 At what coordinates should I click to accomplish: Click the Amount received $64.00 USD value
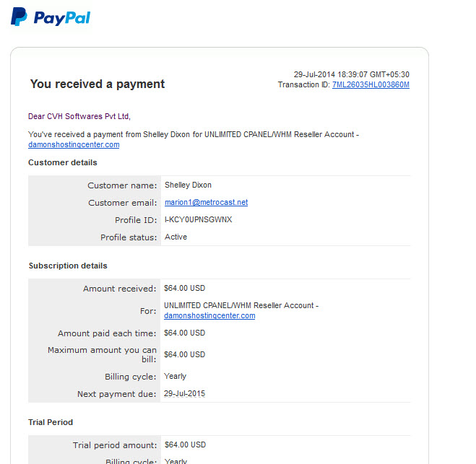(185, 288)
